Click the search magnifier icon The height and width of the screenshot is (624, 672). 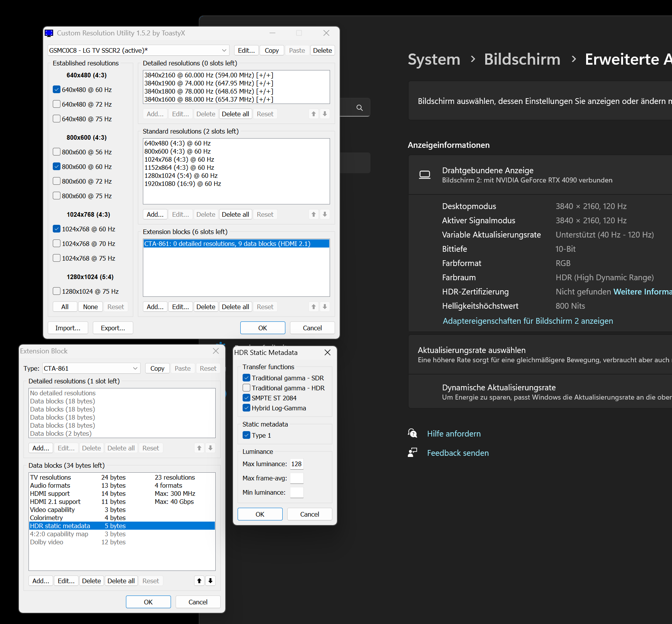point(359,107)
